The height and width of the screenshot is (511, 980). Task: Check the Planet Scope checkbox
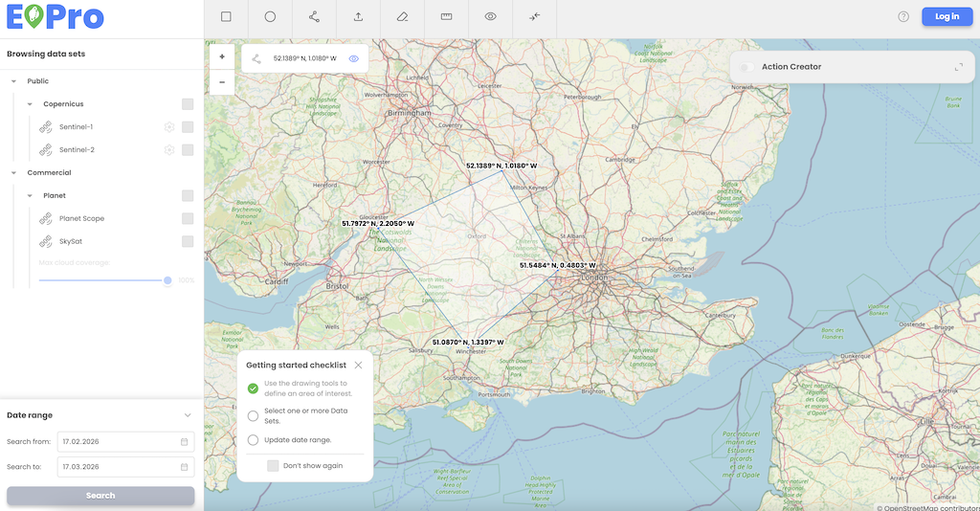click(188, 218)
